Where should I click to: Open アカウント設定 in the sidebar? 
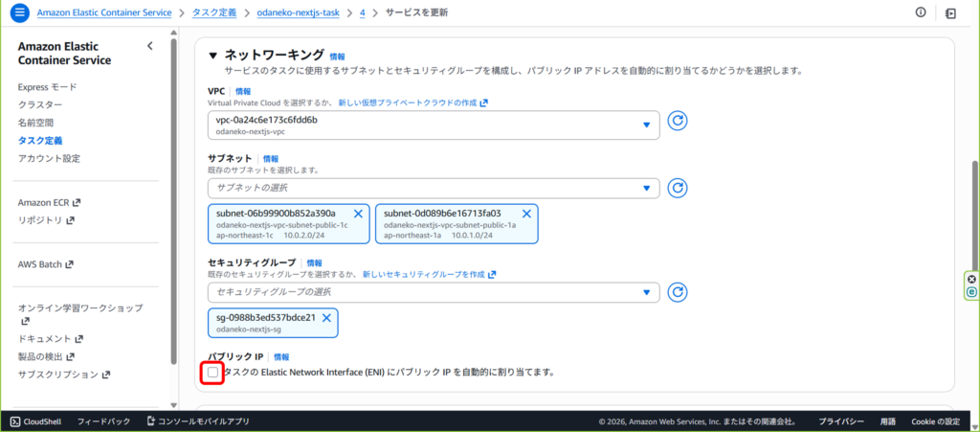[49, 158]
